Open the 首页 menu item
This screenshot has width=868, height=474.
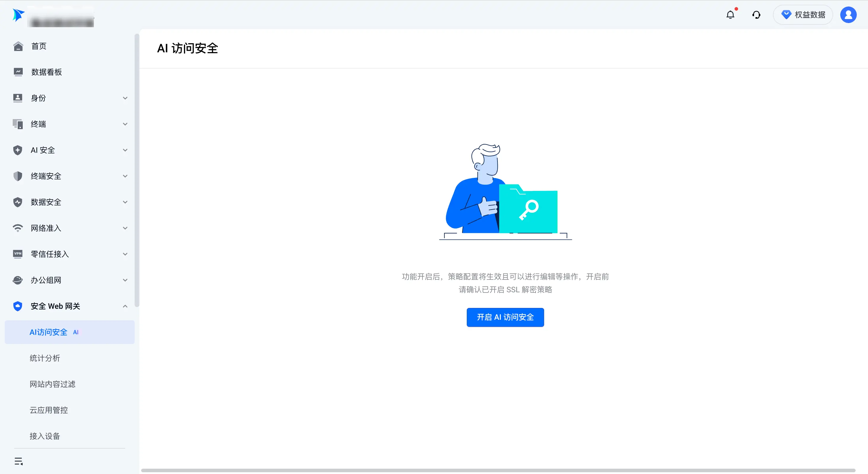pyautogui.click(x=69, y=46)
